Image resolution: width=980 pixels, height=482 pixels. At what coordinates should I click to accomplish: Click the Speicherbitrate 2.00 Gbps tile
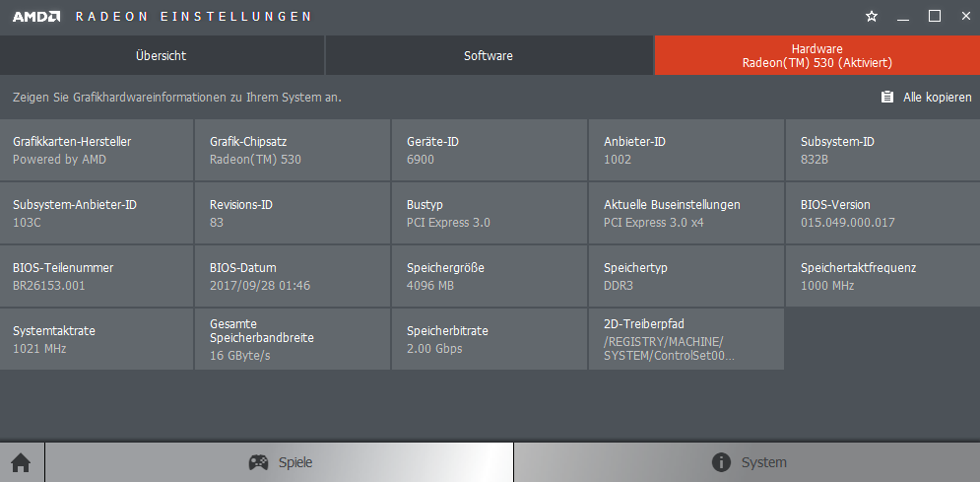pos(490,339)
